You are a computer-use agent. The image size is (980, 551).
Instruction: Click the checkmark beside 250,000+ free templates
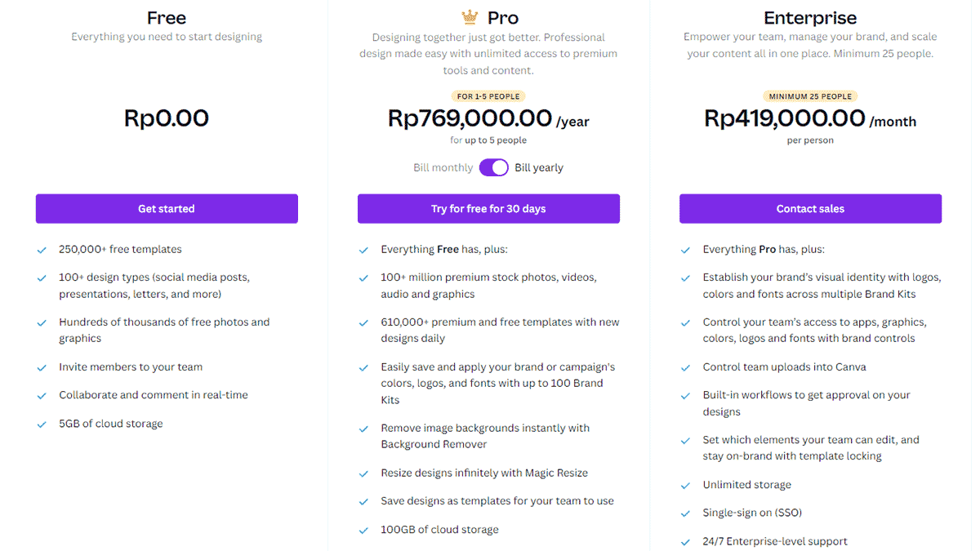click(x=42, y=249)
